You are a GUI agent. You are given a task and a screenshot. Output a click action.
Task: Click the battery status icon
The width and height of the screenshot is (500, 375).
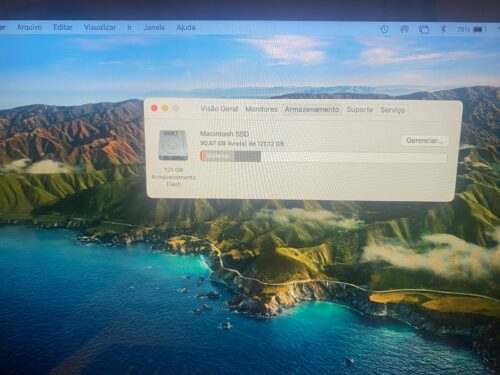(x=479, y=30)
